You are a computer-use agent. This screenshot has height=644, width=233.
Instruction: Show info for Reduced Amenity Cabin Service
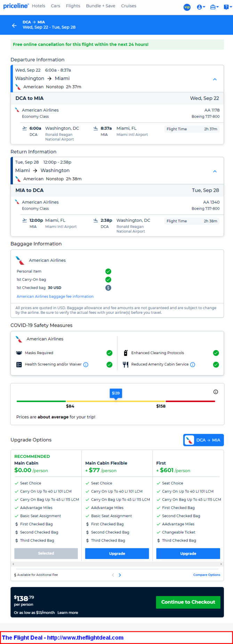[x=193, y=365]
